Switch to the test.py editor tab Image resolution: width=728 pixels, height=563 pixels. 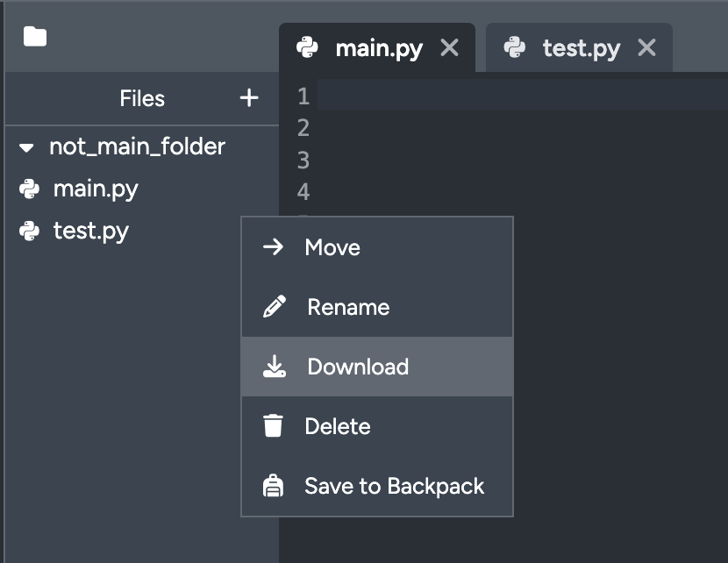[581, 48]
